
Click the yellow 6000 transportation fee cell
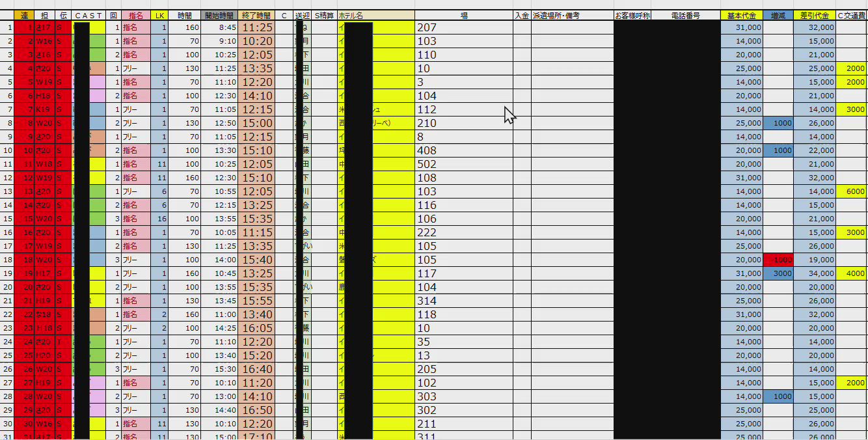(851, 191)
